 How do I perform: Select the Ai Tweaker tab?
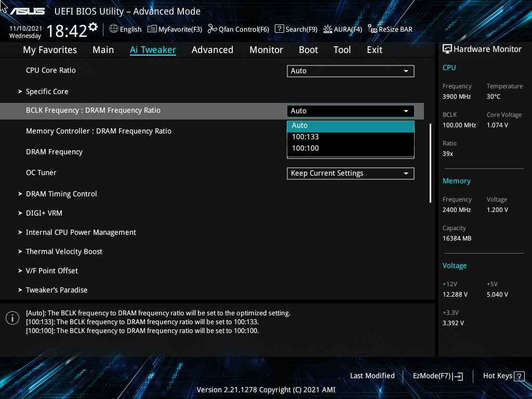click(x=153, y=50)
